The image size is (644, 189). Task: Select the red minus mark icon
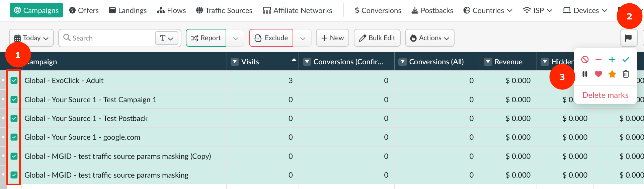tap(598, 60)
